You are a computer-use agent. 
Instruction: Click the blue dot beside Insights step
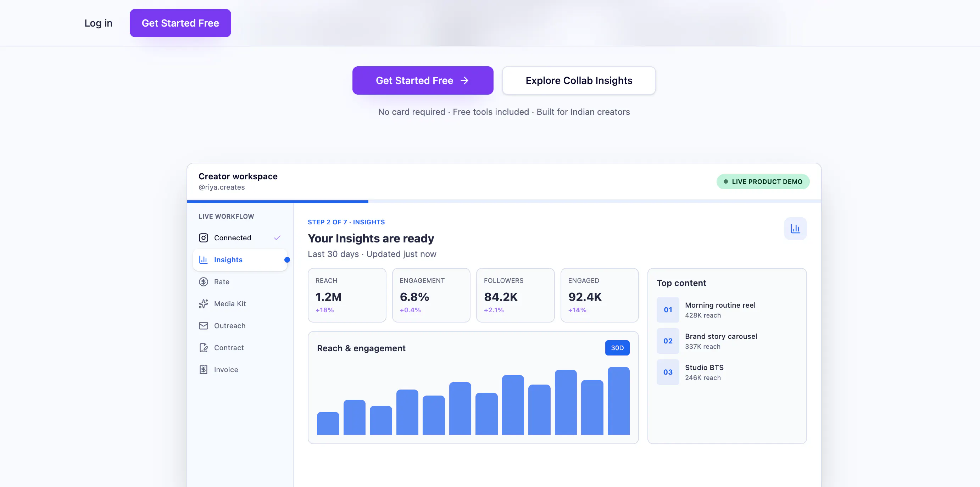[287, 260]
